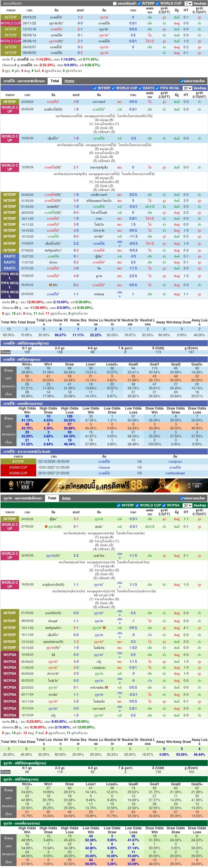Select the Total tab in Uruguay section

[52, 498]
